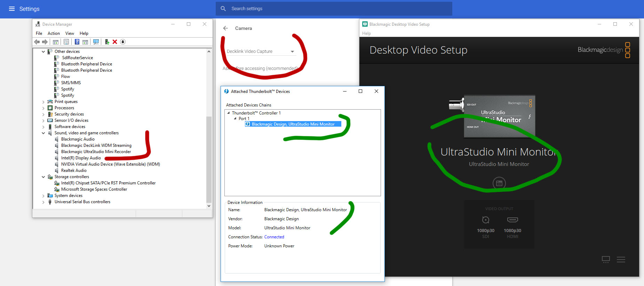Click the search magnifier icon in Settings

(223, 9)
